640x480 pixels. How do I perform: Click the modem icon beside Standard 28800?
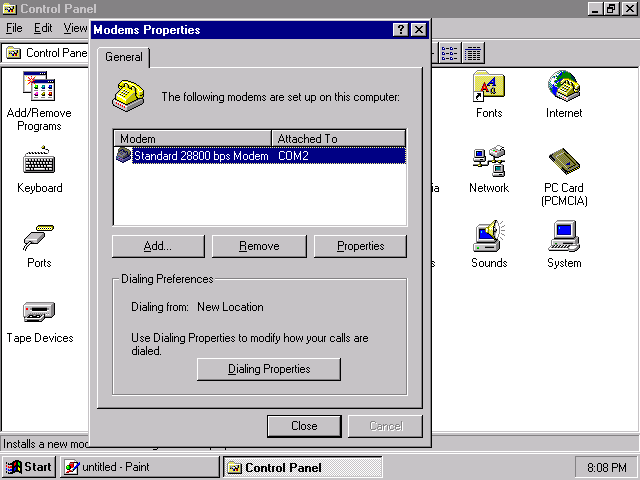pos(124,156)
